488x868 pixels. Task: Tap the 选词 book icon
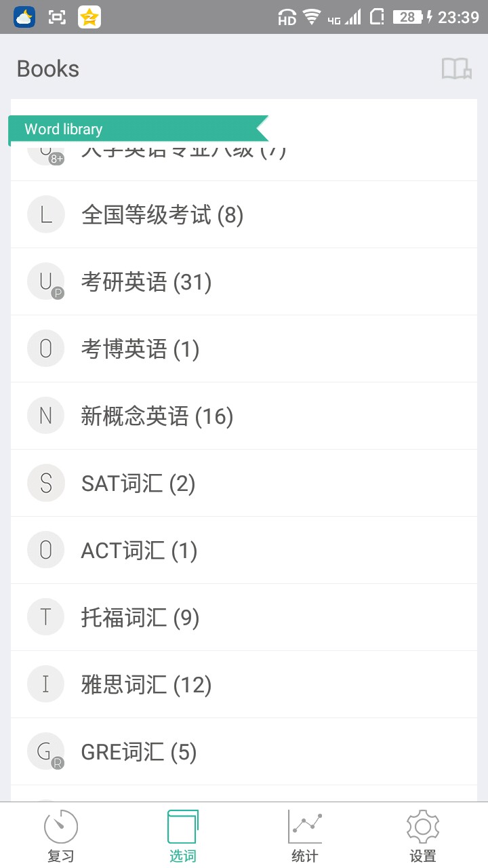tap(183, 827)
